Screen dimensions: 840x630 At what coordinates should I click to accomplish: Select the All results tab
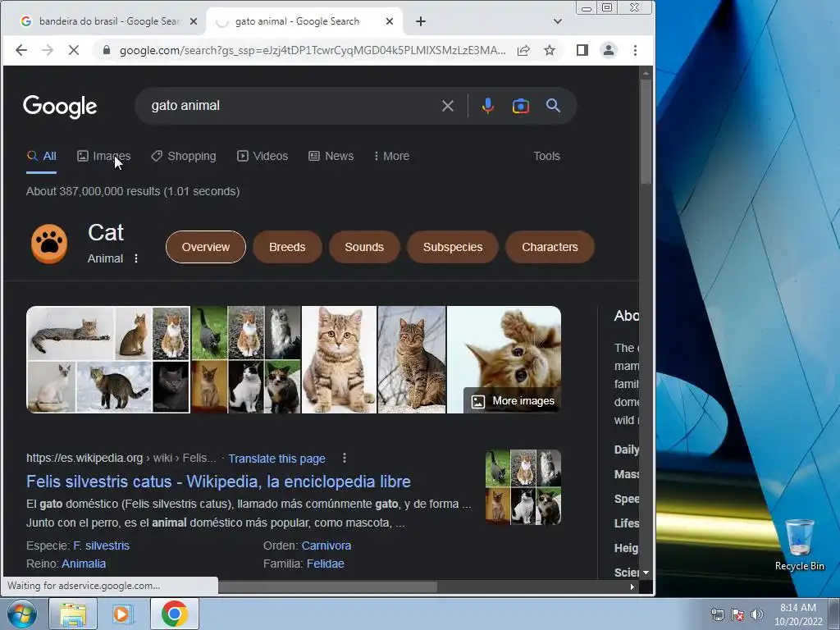(41, 157)
